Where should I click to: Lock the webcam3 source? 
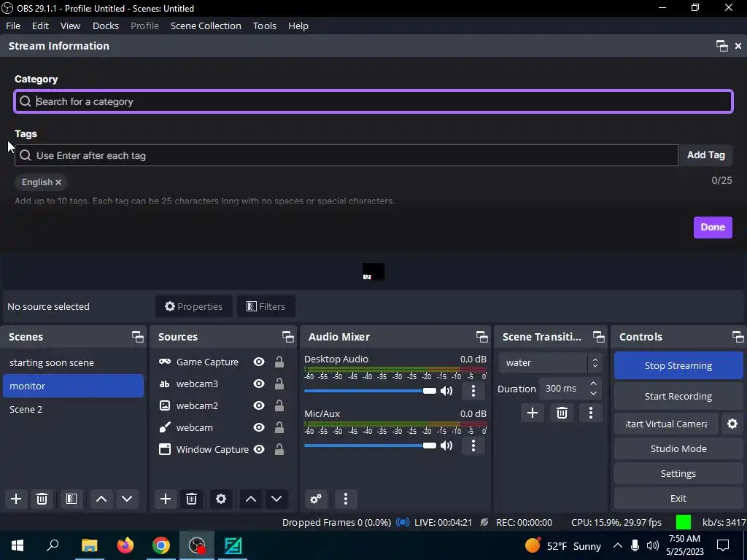[x=279, y=384]
